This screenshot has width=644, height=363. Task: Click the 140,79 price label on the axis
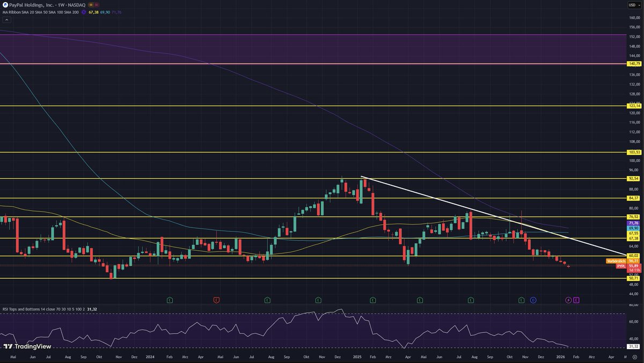(x=634, y=63)
